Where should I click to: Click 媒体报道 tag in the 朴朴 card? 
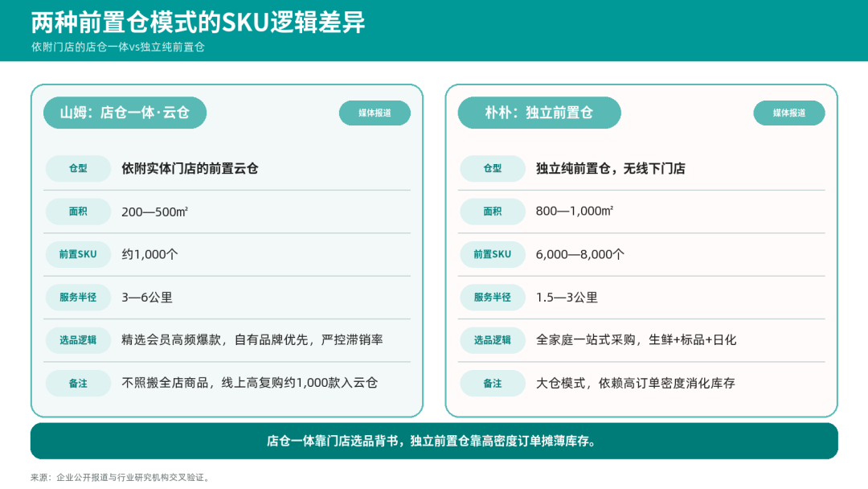click(x=789, y=113)
